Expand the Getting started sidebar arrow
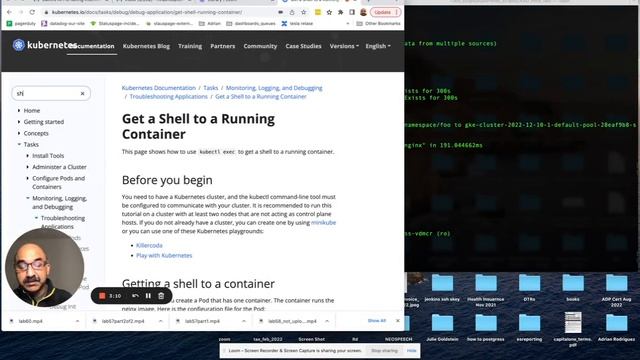640x360 pixels. click(19, 122)
